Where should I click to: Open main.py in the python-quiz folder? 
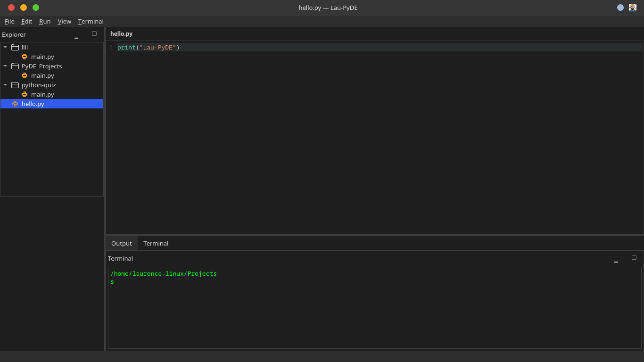(42, 94)
